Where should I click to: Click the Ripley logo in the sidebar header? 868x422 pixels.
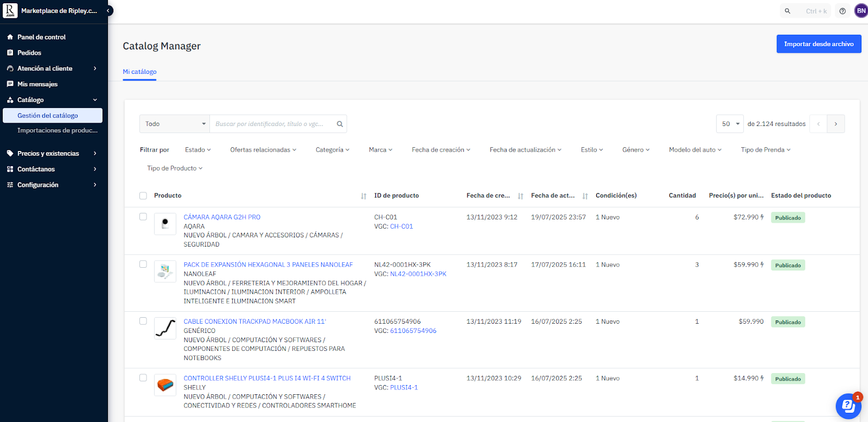pyautogui.click(x=10, y=10)
